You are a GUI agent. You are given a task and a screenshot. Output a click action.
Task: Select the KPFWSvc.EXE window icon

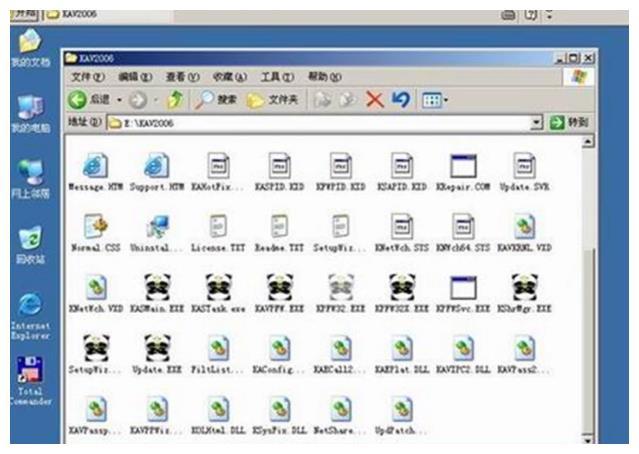click(x=463, y=288)
